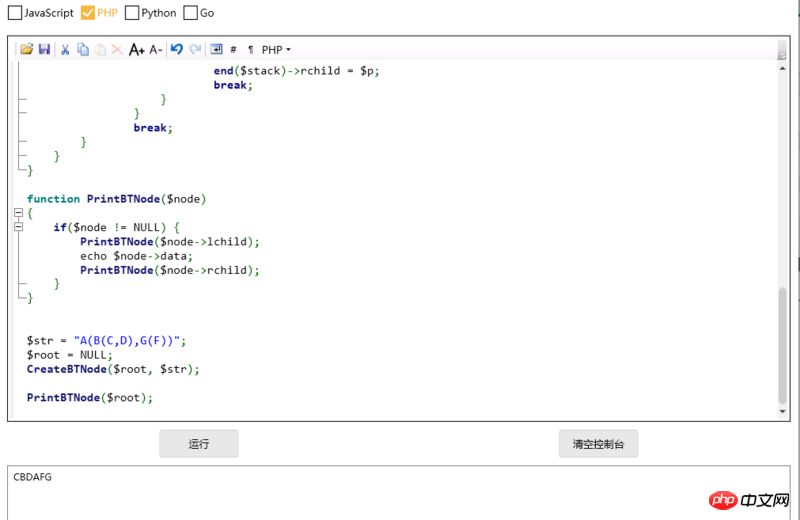The width and height of the screenshot is (800, 520).
Task: Click the toolbar drag grip handle
Action: click(x=15, y=49)
